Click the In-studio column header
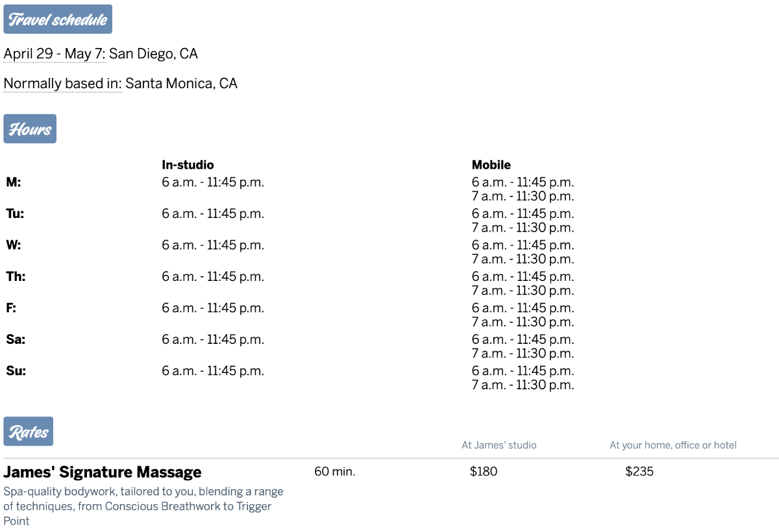The width and height of the screenshot is (779, 532). point(188,165)
